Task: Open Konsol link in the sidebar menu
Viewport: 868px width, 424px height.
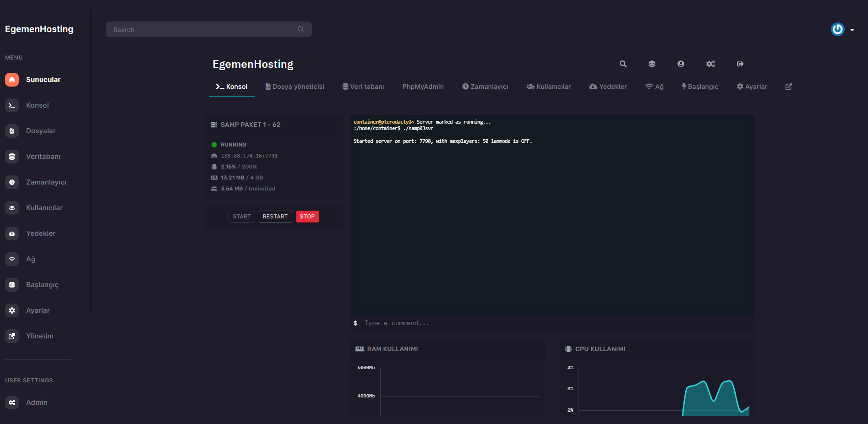Action: pyautogui.click(x=38, y=105)
